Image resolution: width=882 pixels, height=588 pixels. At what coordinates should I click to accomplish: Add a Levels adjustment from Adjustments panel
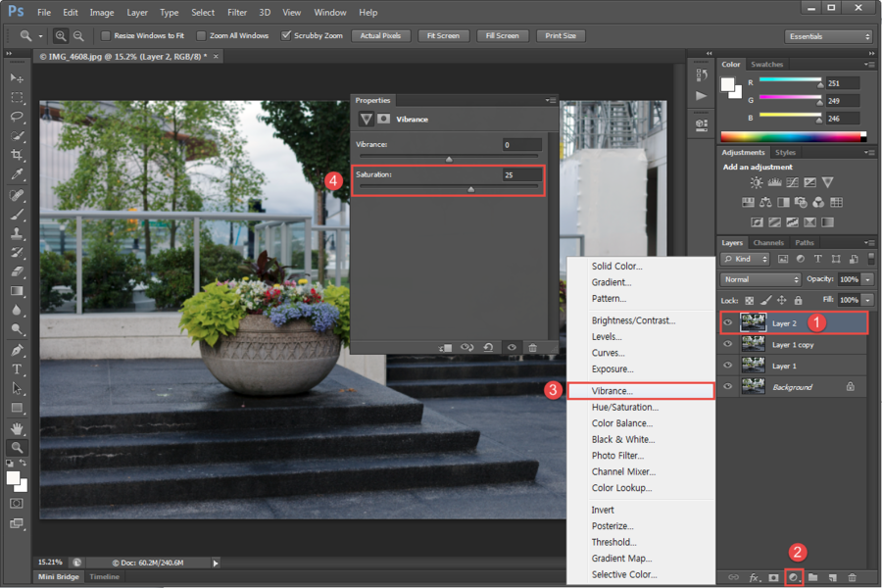click(774, 182)
